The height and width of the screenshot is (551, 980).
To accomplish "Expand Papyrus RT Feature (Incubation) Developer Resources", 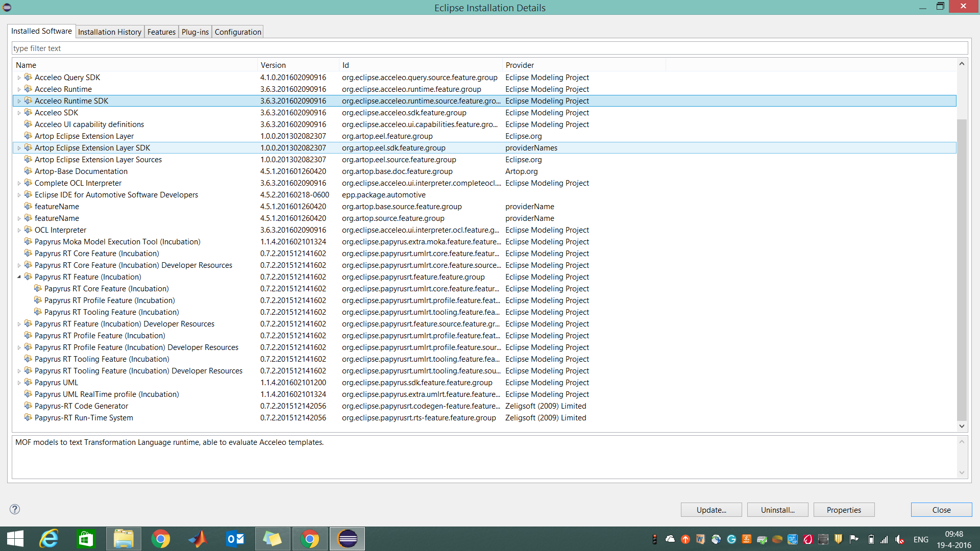I will tap(19, 324).
